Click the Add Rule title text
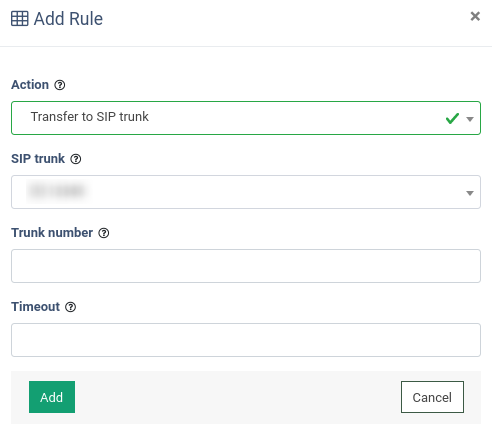 (68, 19)
